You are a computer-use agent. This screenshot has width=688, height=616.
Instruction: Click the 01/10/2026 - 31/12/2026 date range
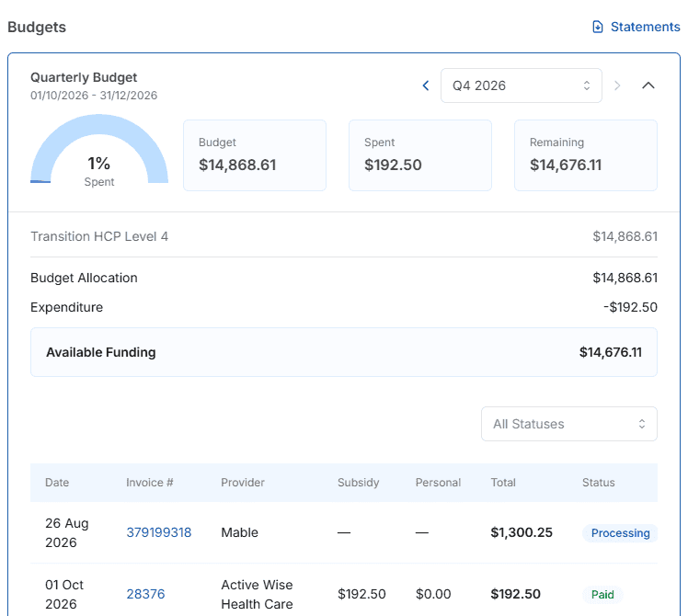click(94, 96)
